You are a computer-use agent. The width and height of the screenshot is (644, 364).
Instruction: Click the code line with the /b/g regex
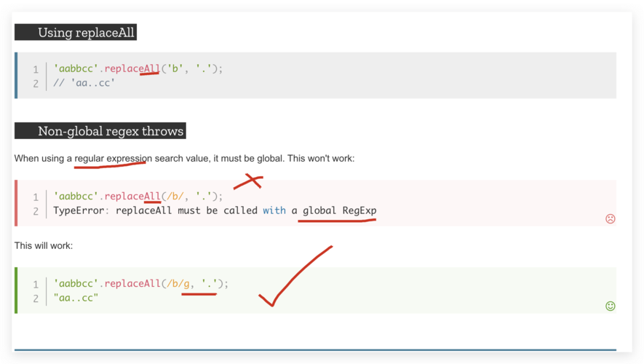[141, 283]
